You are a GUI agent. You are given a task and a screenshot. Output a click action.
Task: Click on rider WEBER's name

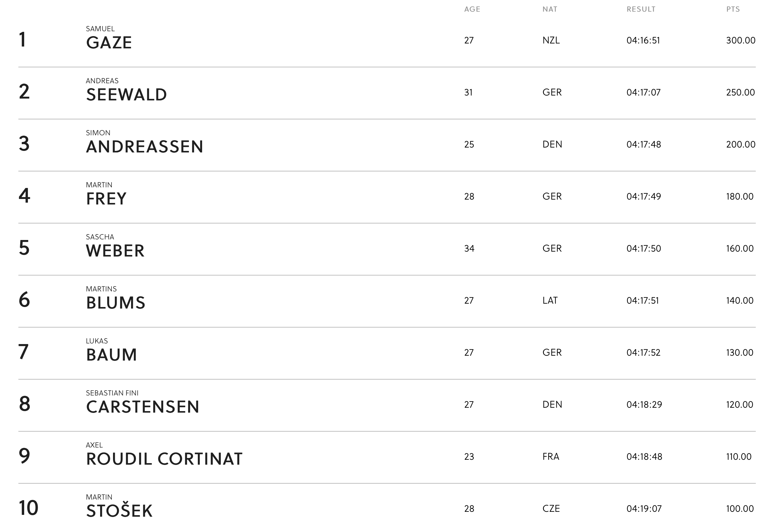(115, 251)
